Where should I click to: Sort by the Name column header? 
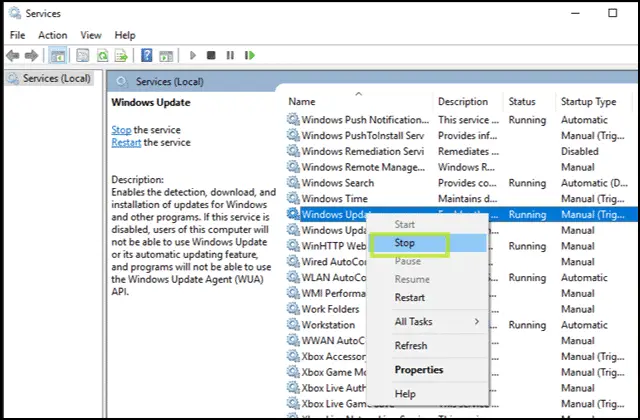(x=302, y=102)
